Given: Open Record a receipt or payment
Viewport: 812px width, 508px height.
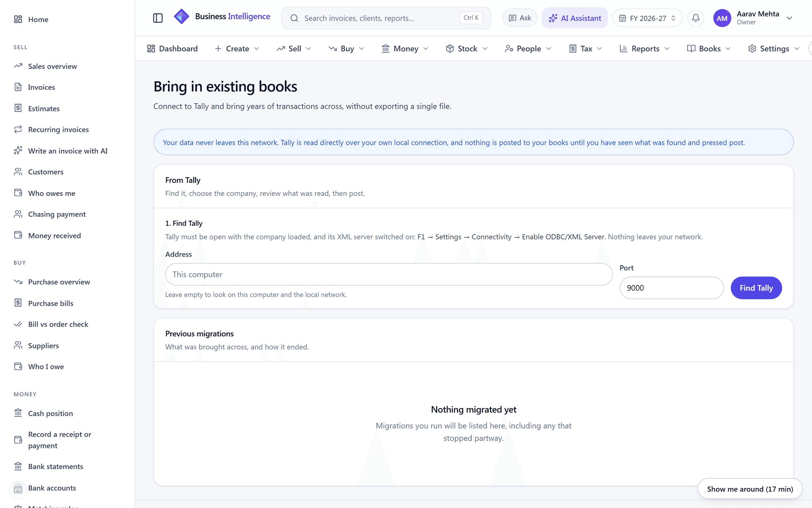Looking at the screenshot, I should pyautogui.click(x=67, y=440).
